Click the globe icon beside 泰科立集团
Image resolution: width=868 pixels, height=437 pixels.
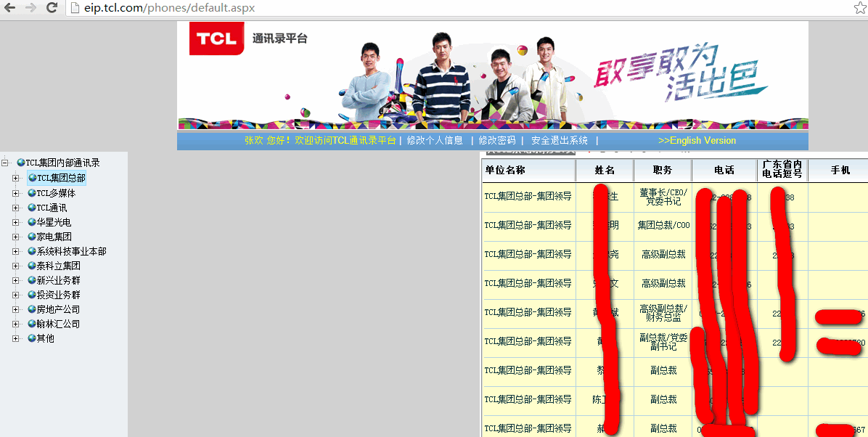pyautogui.click(x=32, y=265)
